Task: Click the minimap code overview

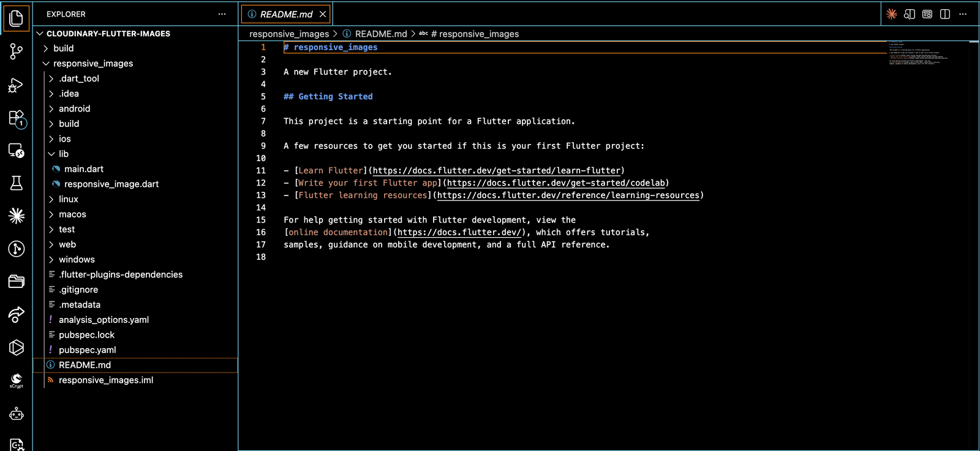Action: coord(919,53)
